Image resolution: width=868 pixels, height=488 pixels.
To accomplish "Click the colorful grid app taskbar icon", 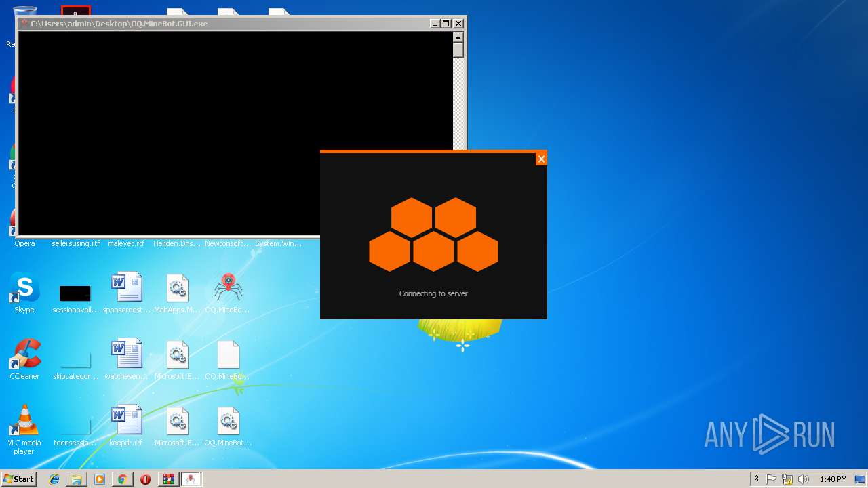I will pyautogui.click(x=168, y=479).
